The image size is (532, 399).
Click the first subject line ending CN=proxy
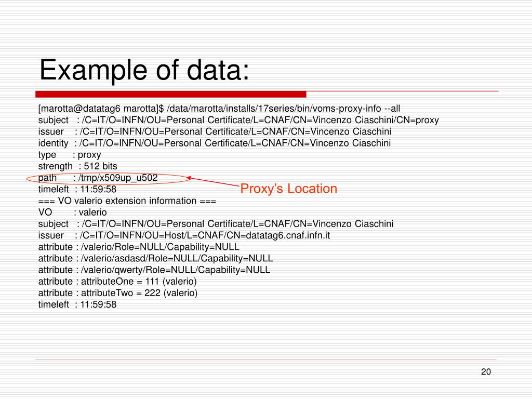(238, 120)
